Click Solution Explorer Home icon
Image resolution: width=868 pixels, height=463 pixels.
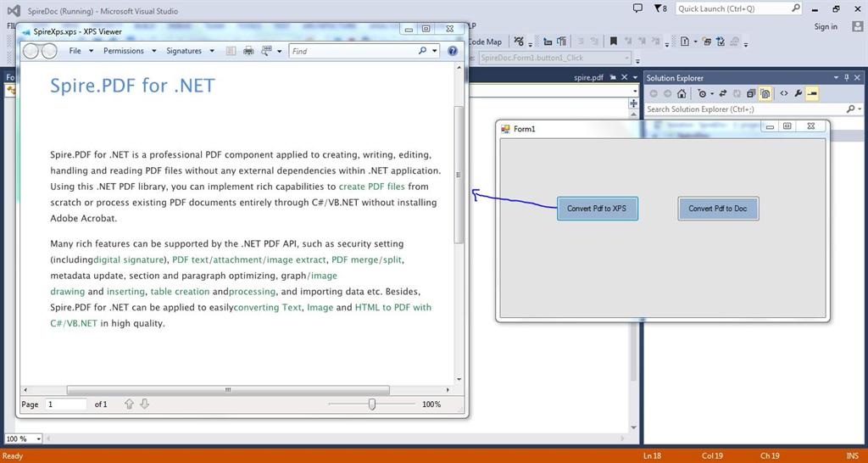[x=682, y=93]
